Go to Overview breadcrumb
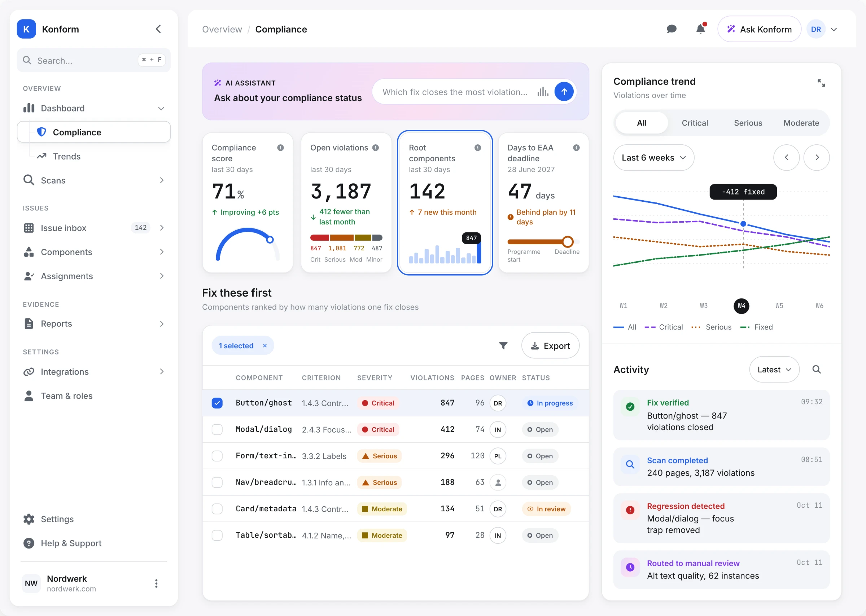 click(x=222, y=29)
